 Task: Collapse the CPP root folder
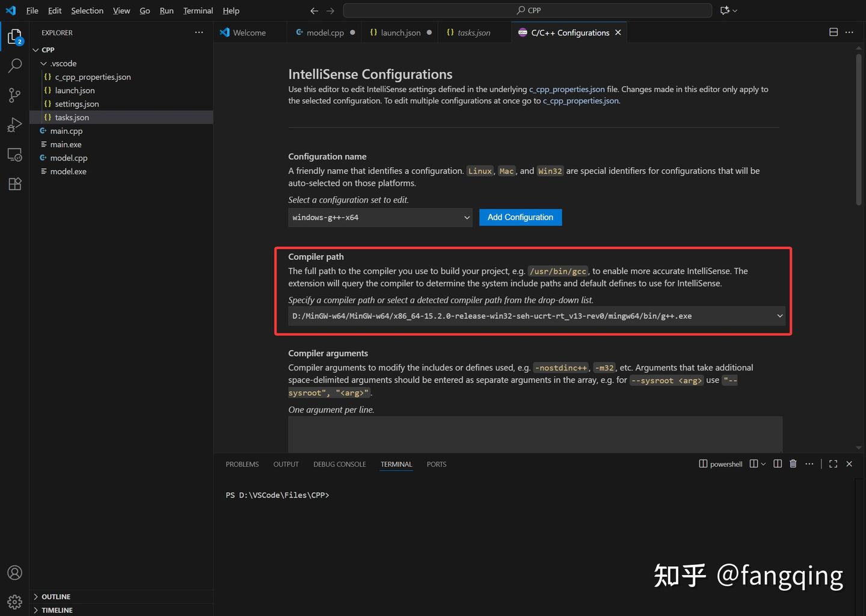[35, 50]
